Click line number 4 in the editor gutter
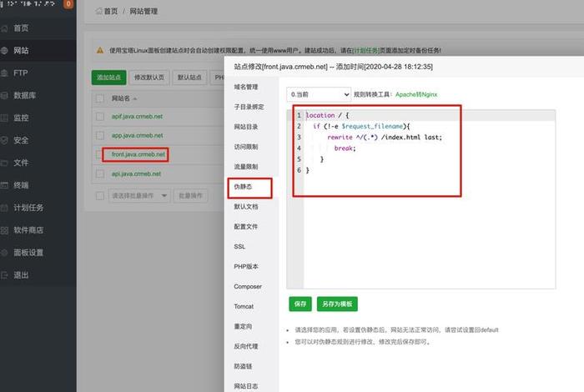This screenshot has width=584, height=392. 299,148
